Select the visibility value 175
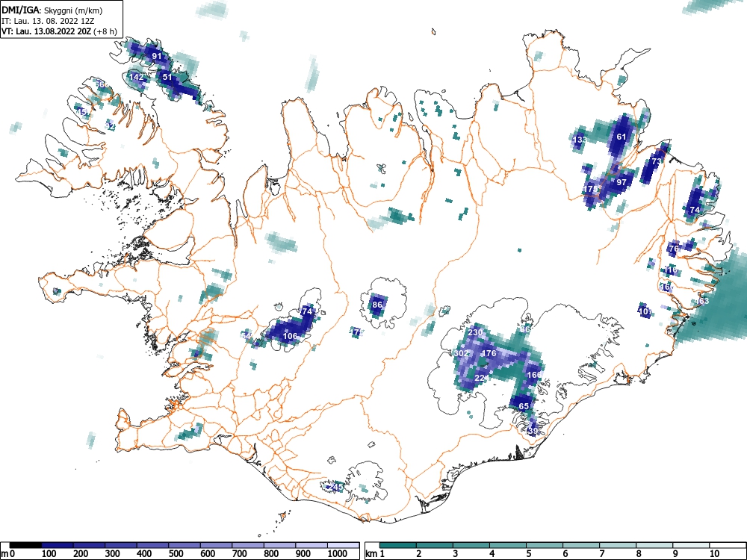This screenshot has width=747, height=560. (x=590, y=189)
